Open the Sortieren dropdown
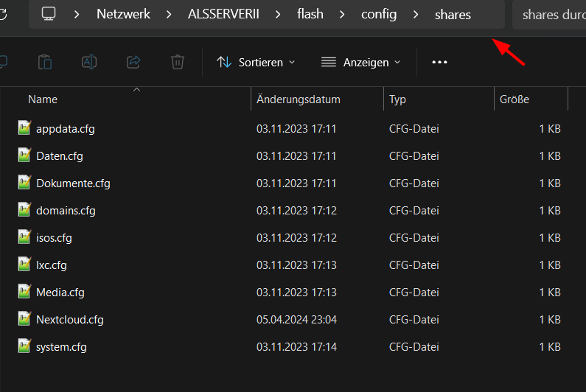Image resolution: width=586 pixels, height=392 pixels. [256, 62]
